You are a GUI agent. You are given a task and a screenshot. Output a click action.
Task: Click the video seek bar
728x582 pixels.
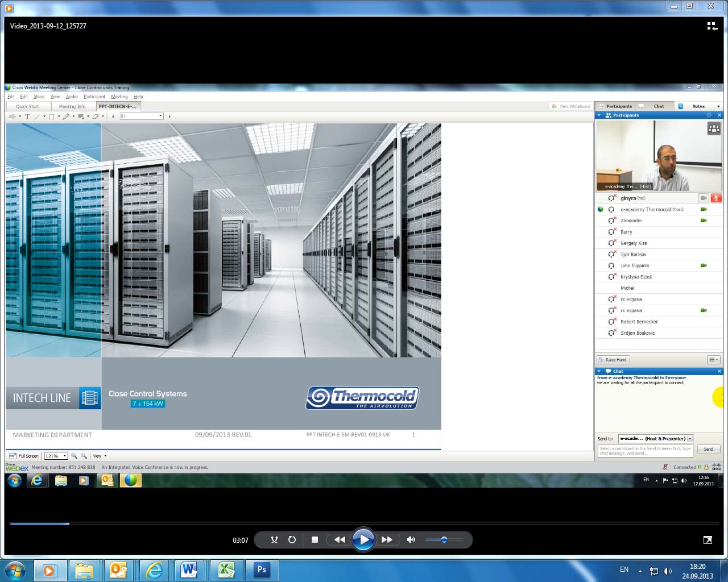click(364, 523)
